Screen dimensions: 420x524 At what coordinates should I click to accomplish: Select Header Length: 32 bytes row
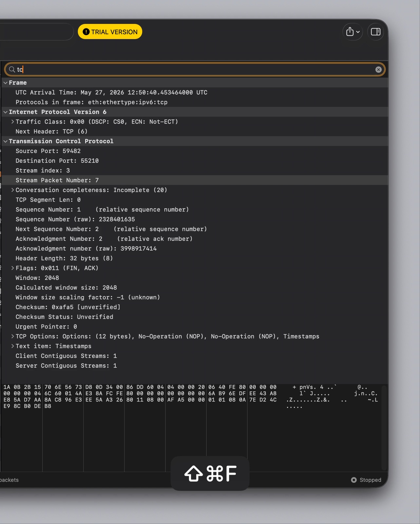point(195,258)
